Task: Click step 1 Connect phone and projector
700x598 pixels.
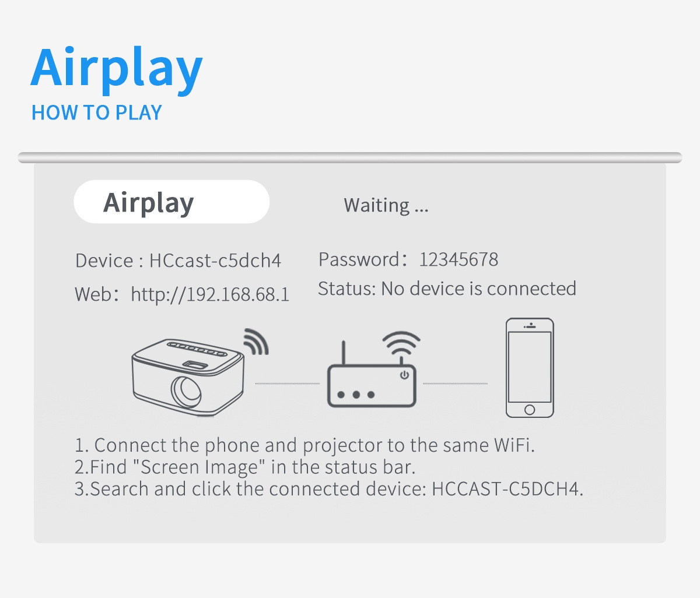Action: [304, 445]
